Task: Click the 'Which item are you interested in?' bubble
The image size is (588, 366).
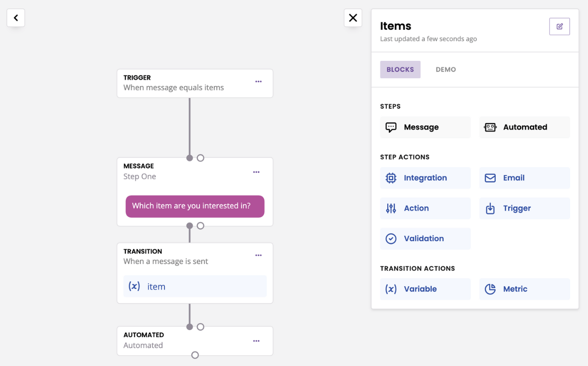Action: (195, 206)
